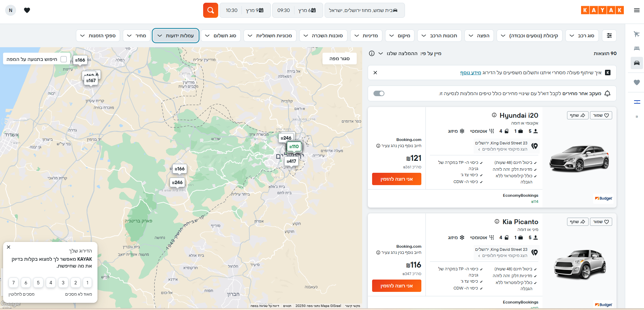Save the Hyundai i20 with heart button
Screen dimensions: 644x310
click(601, 116)
